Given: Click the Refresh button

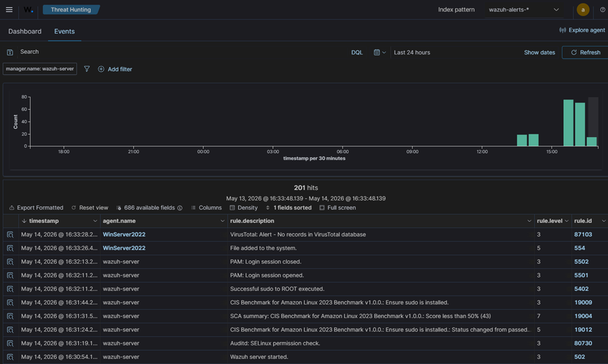Looking at the screenshot, I should point(586,53).
